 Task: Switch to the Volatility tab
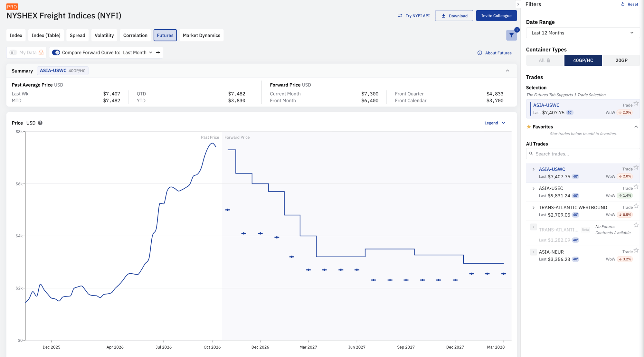104,35
